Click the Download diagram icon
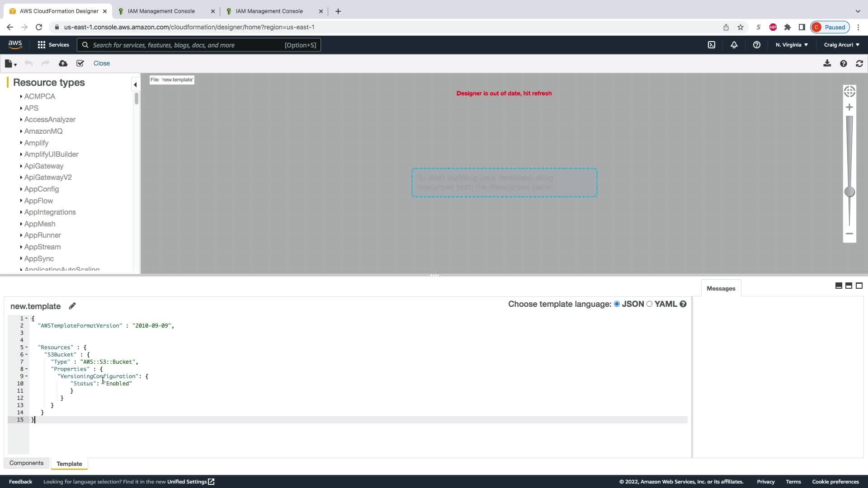 coord(827,64)
